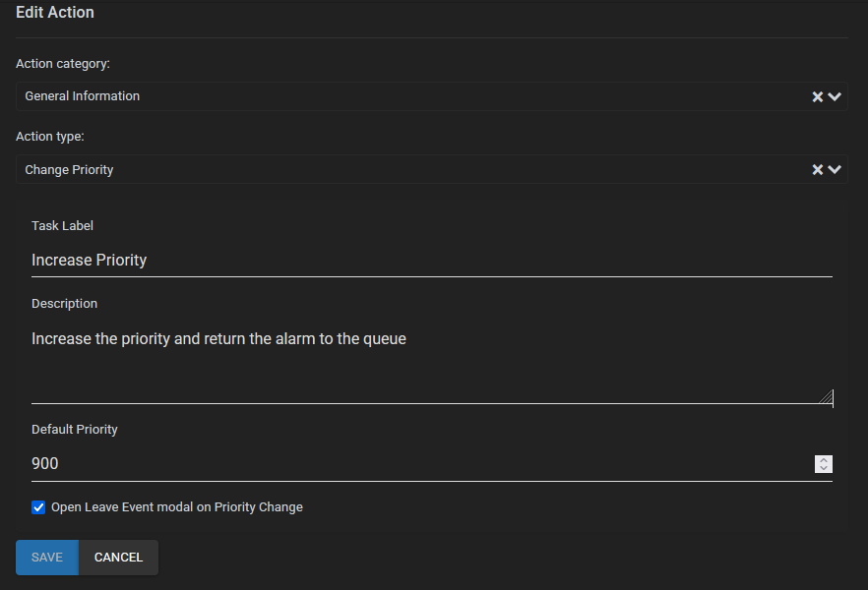
Task: Clear the Action type selection
Action: coord(817,169)
